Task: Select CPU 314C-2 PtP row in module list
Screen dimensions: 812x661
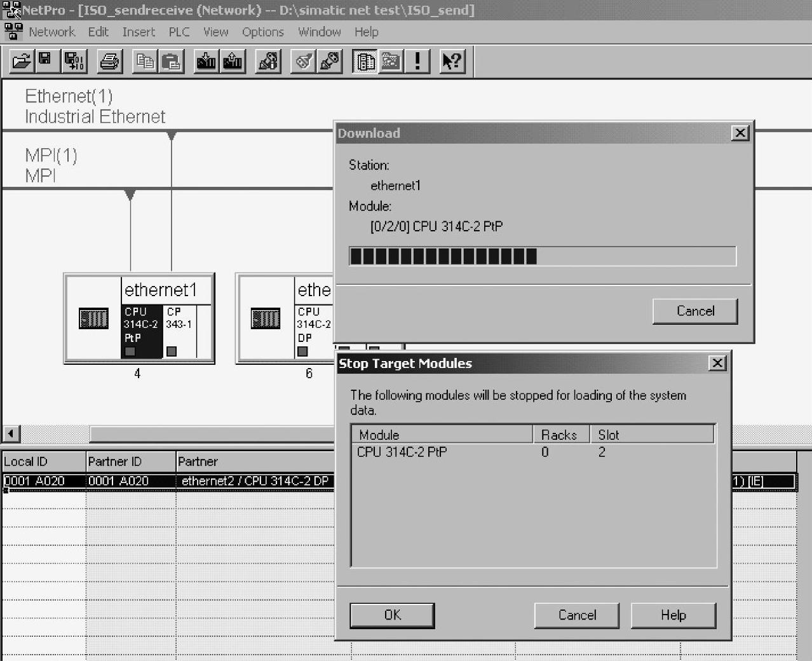Action: [533, 453]
